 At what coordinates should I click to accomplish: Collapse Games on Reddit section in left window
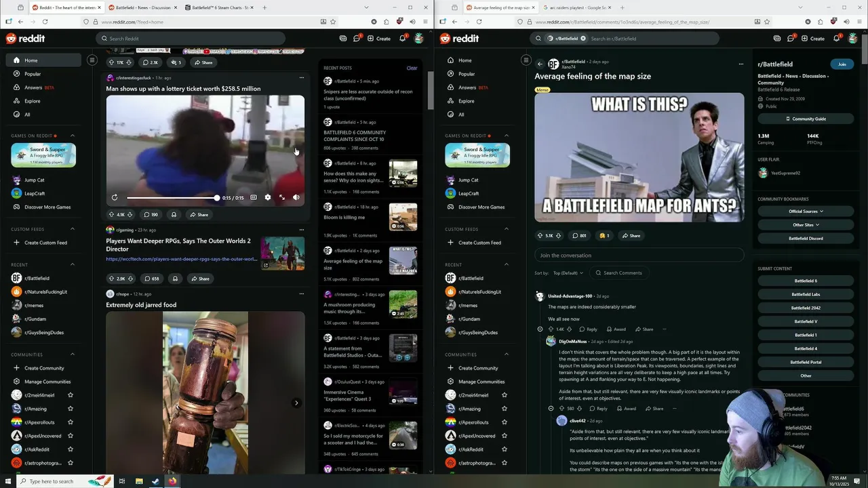point(73,136)
